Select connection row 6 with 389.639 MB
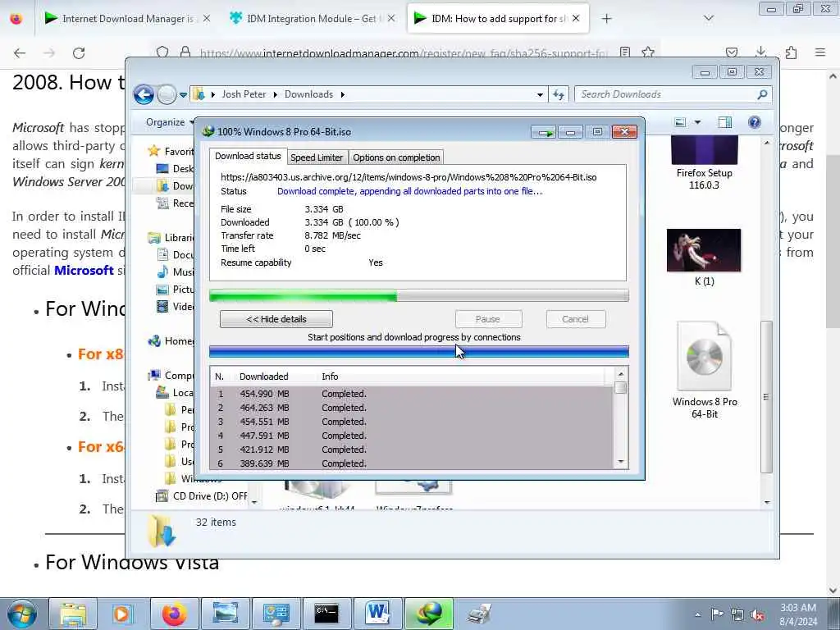840x630 pixels. click(413, 463)
